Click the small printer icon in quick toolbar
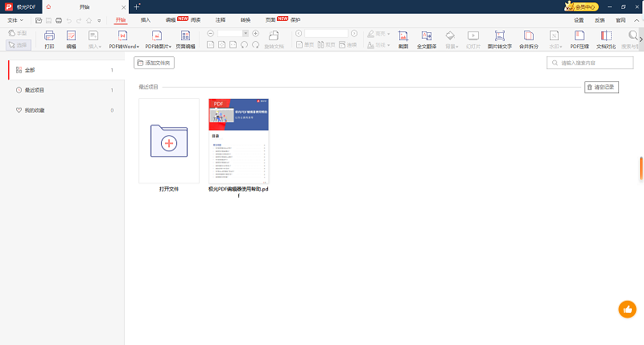644x345 pixels. tap(59, 20)
